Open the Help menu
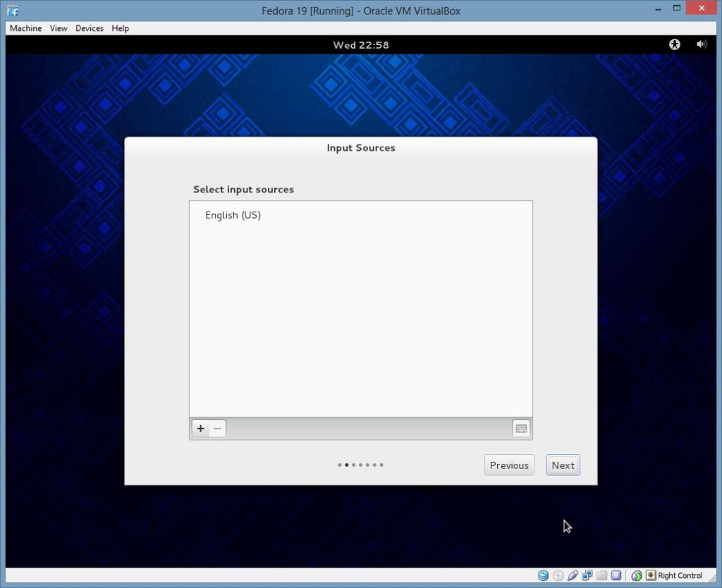This screenshot has width=722, height=588. tap(120, 28)
